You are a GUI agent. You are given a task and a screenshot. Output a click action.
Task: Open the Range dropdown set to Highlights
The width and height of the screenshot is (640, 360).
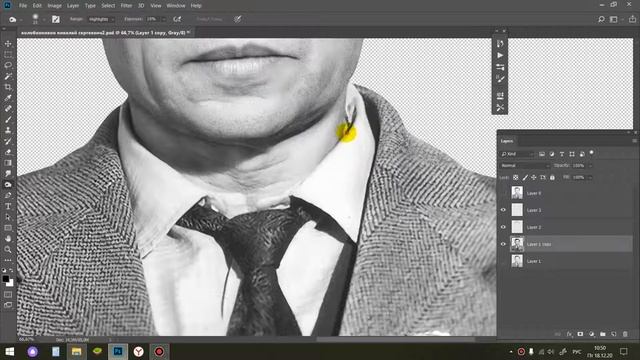click(x=101, y=19)
